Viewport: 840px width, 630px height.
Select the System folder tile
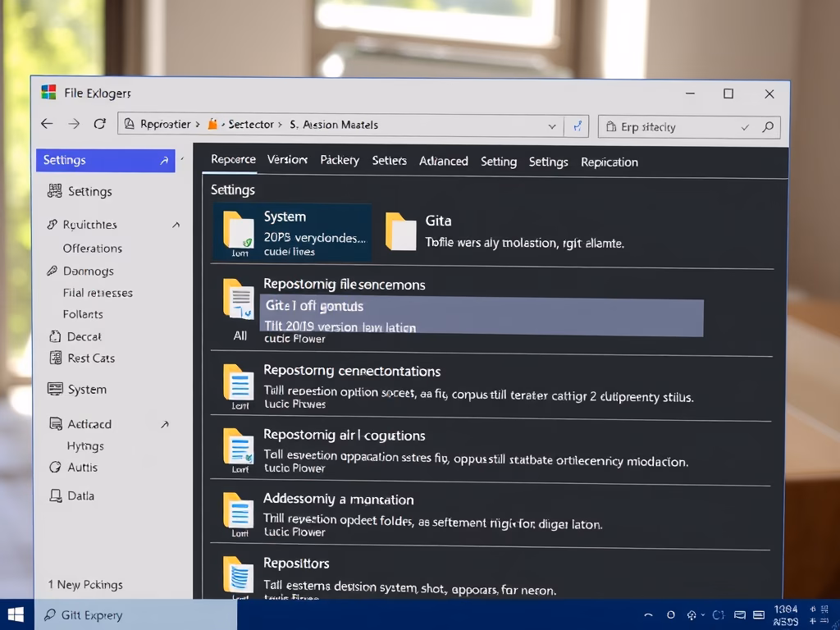pyautogui.click(x=292, y=232)
